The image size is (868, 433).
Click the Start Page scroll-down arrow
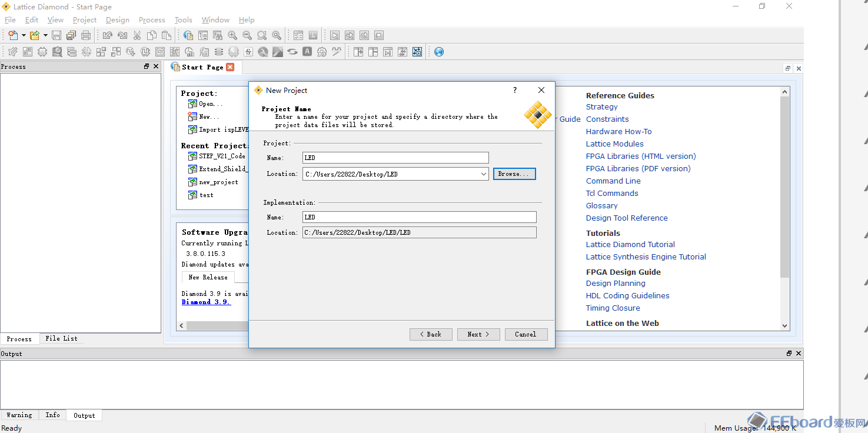(784, 325)
